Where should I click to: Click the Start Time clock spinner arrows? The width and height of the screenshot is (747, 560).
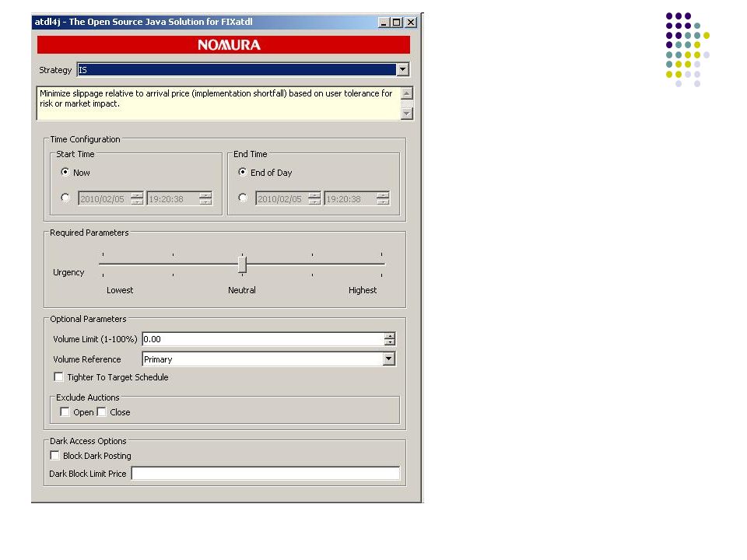point(205,198)
